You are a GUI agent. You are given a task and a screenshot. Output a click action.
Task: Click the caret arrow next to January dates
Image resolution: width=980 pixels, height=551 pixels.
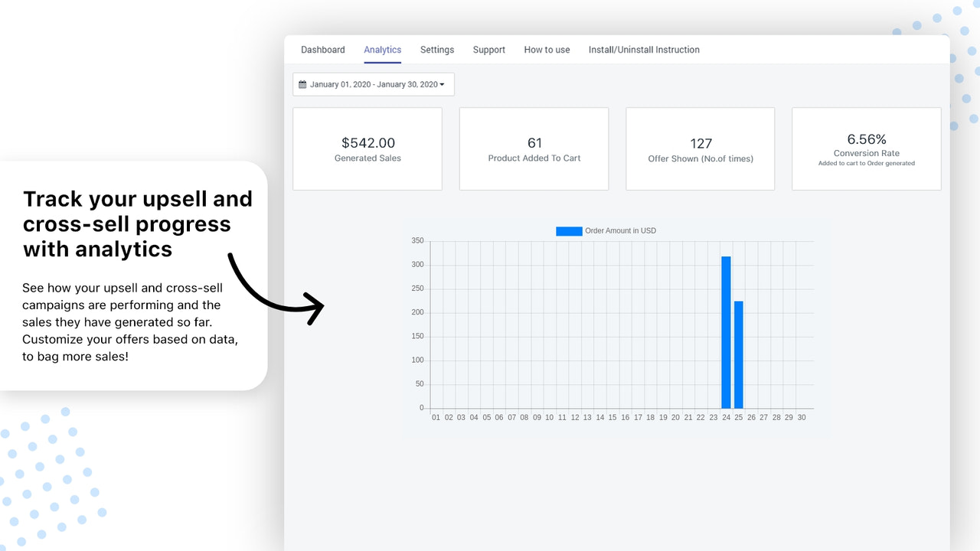point(443,84)
